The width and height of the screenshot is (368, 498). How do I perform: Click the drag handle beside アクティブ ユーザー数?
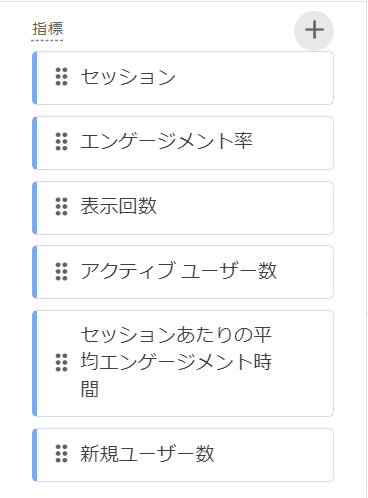61,271
